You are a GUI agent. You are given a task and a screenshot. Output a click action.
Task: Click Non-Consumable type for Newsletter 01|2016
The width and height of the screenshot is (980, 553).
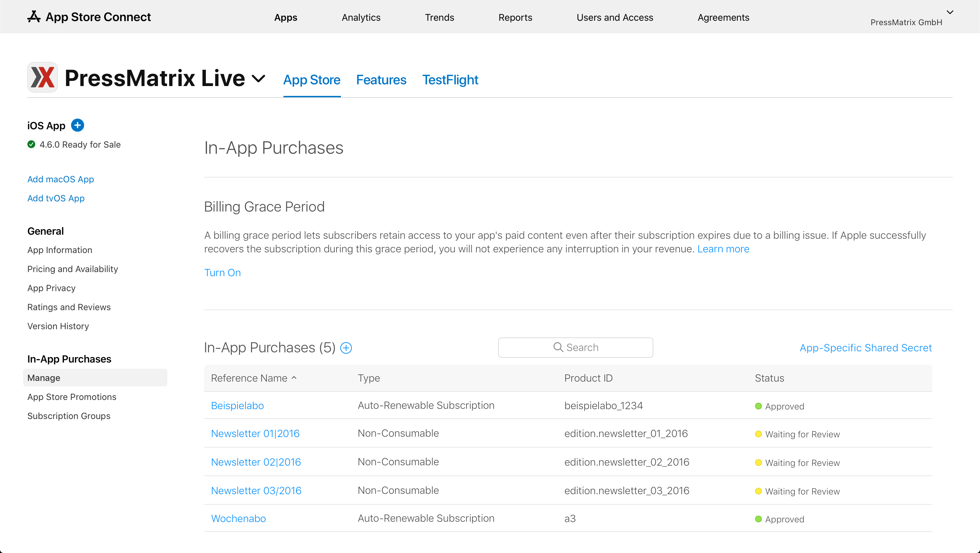coord(398,433)
